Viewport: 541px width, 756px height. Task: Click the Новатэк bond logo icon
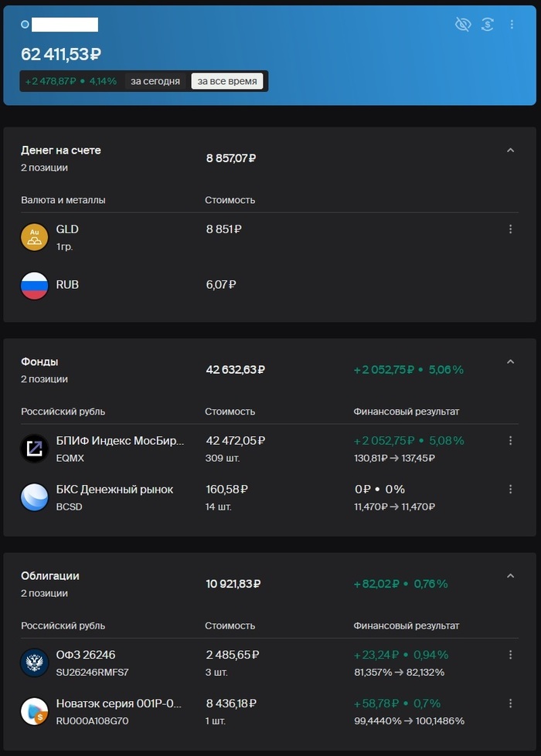pos(34,711)
